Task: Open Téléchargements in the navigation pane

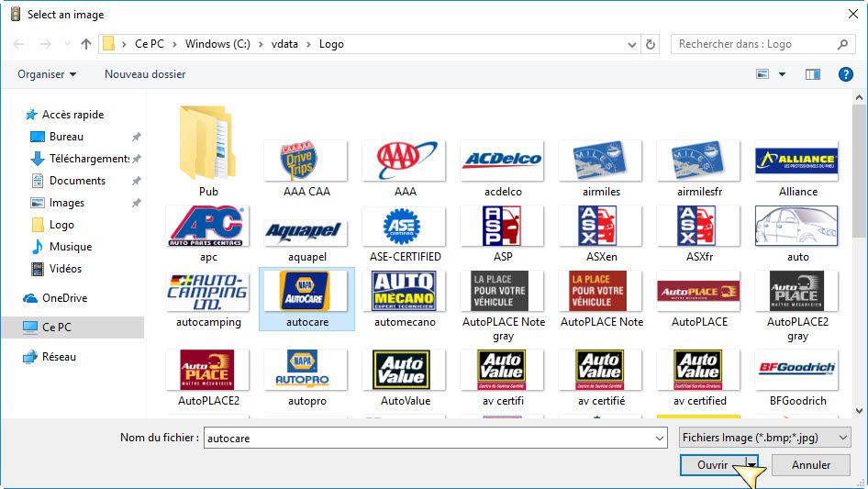Action: pos(89,159)
